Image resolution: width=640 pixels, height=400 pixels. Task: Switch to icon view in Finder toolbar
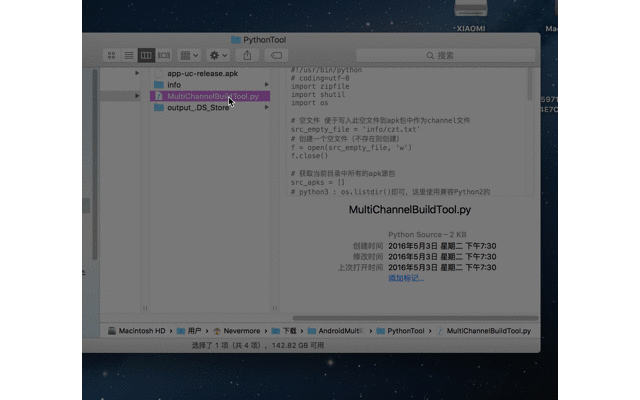coord(111,55)
